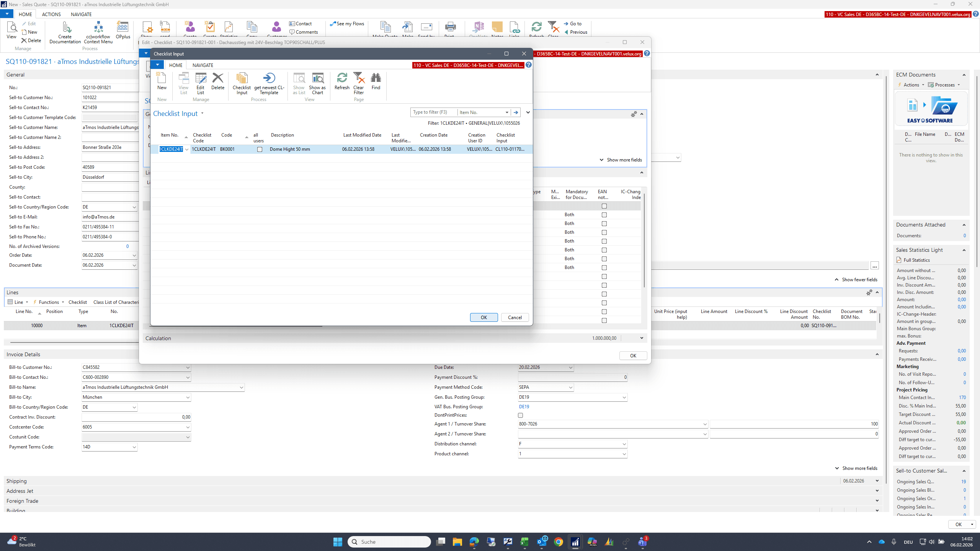Open Bill-to Customer No. dropdown
This screenshot has width=980, height=551.
188,367
